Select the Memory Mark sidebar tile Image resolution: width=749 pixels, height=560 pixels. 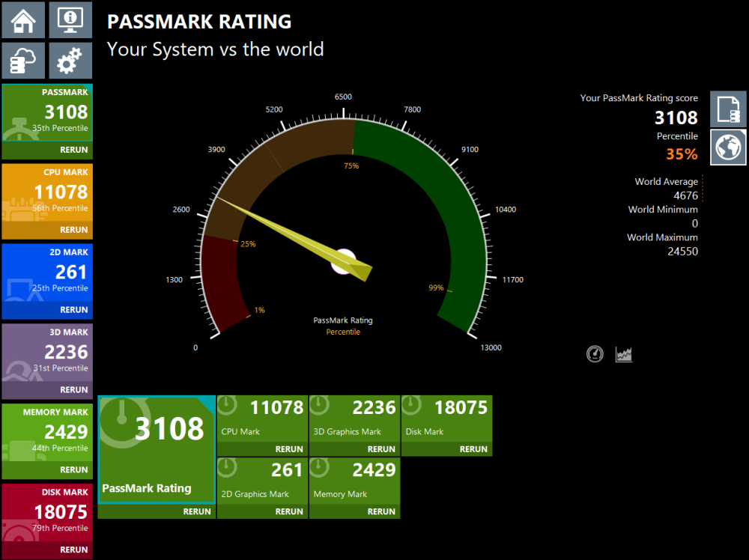coord(47,433)
